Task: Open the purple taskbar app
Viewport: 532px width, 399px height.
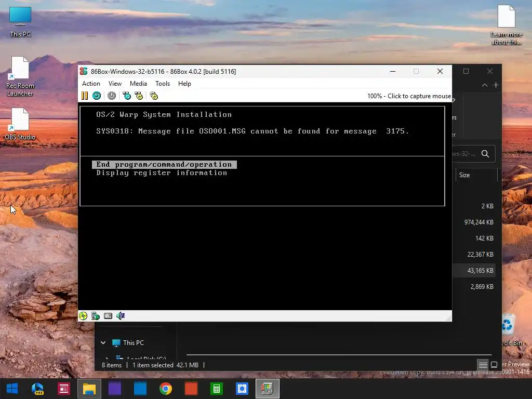Action: coord(115,389)
